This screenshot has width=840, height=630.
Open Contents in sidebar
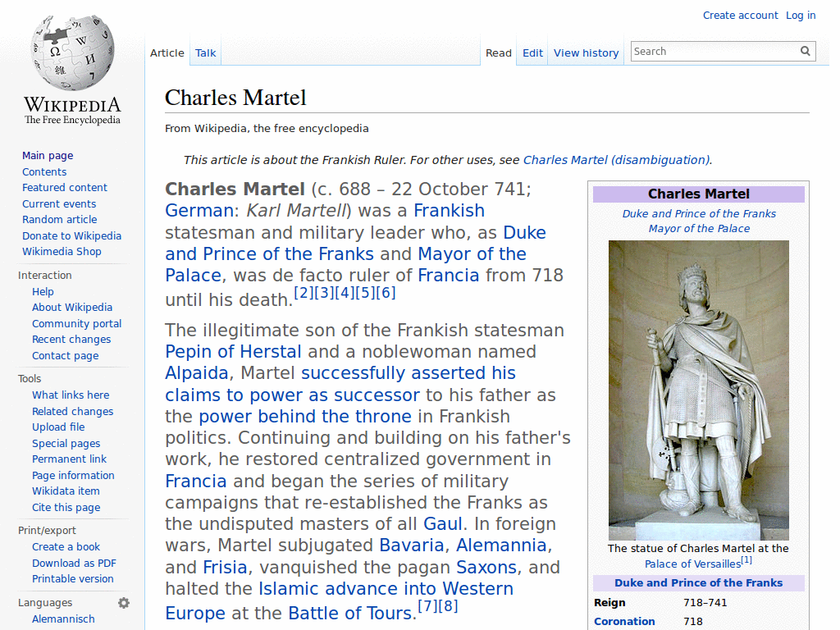44,172
